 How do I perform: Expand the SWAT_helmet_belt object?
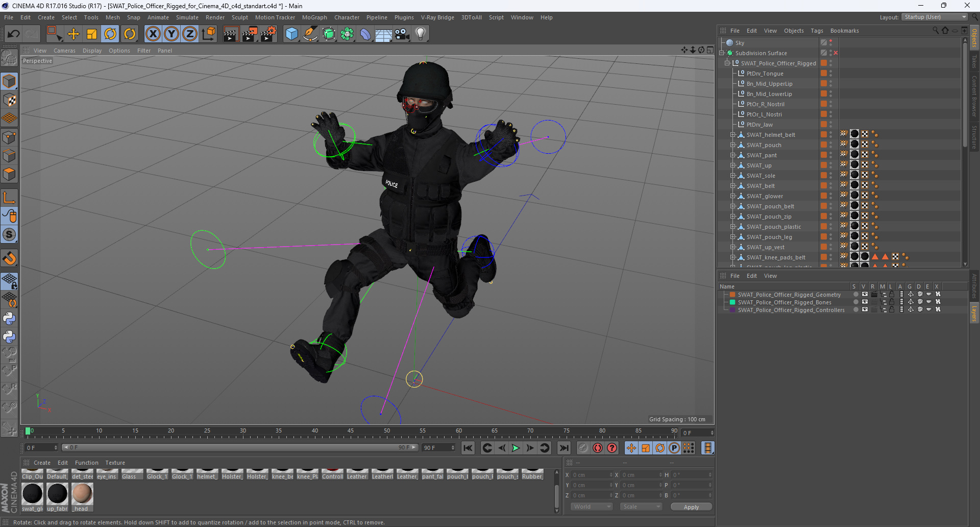(x=732, y=135)
